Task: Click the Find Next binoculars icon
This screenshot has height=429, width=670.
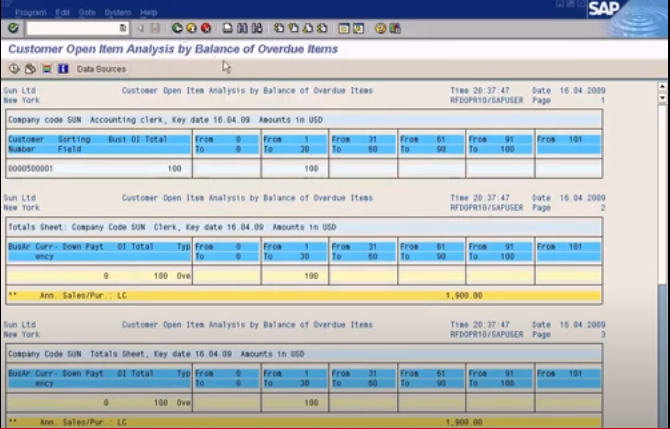Action: (257, 28)
